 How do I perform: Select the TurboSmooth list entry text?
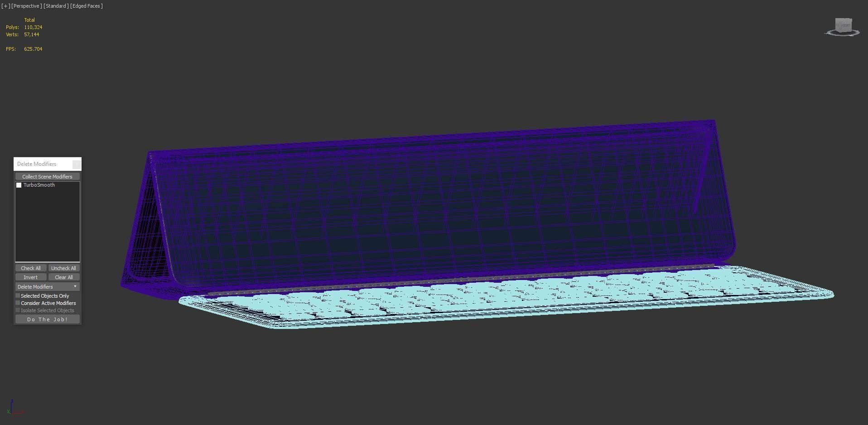(39, 185)
